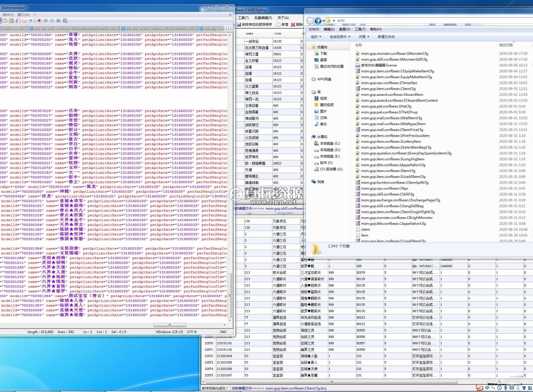Click the tab bar scroll-right arrow in Notepad++
533x392 pixels.
(x=230, y=28)
